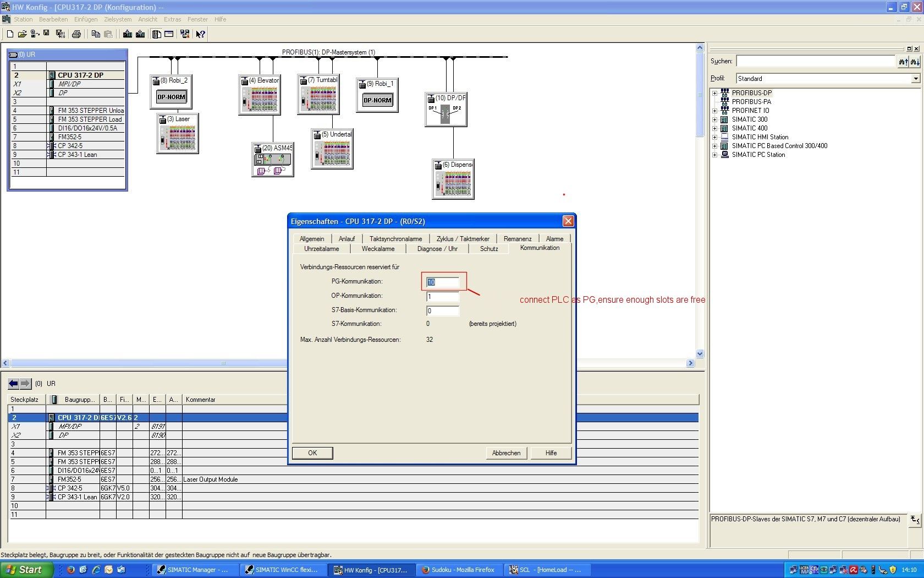Switch to the Schutz tab
This screenshot has width=924, height=578.
click(489, 249)
